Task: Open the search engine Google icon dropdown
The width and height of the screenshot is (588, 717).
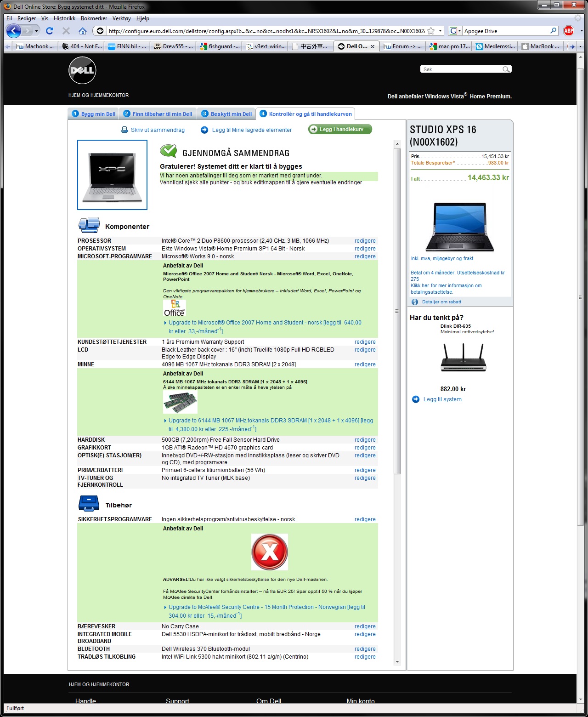Action: click(455, 31)
